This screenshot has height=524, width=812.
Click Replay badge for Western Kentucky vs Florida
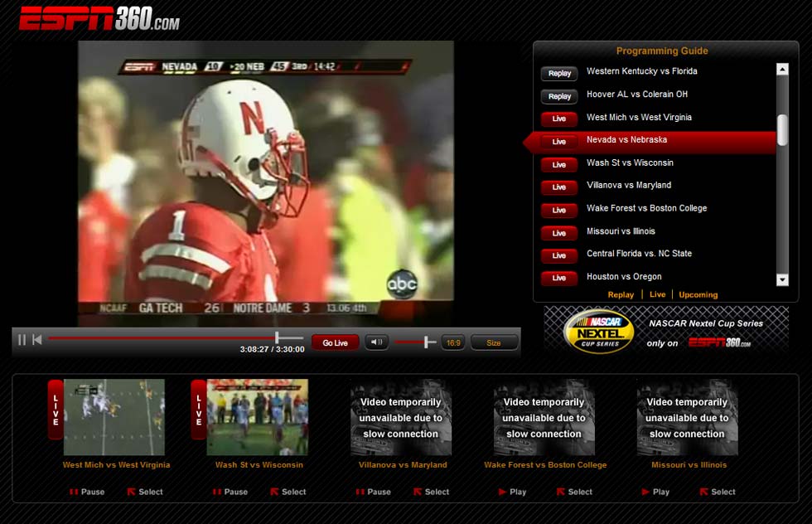pos(559,74)
